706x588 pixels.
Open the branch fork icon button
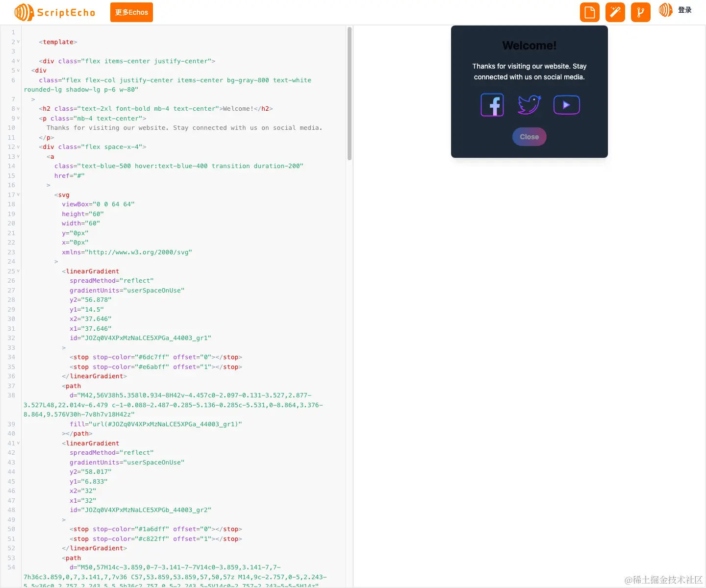click(641, 12)
